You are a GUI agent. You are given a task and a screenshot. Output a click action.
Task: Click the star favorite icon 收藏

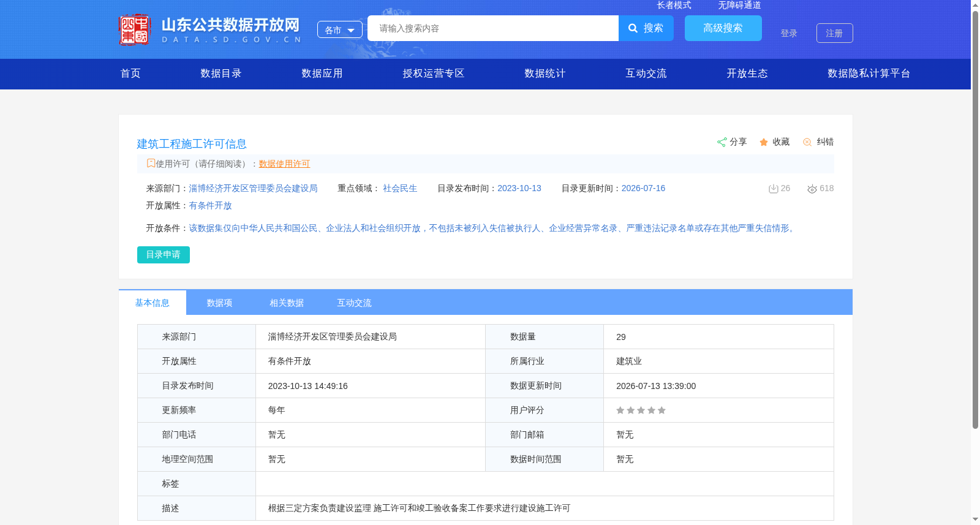[764, 142]
